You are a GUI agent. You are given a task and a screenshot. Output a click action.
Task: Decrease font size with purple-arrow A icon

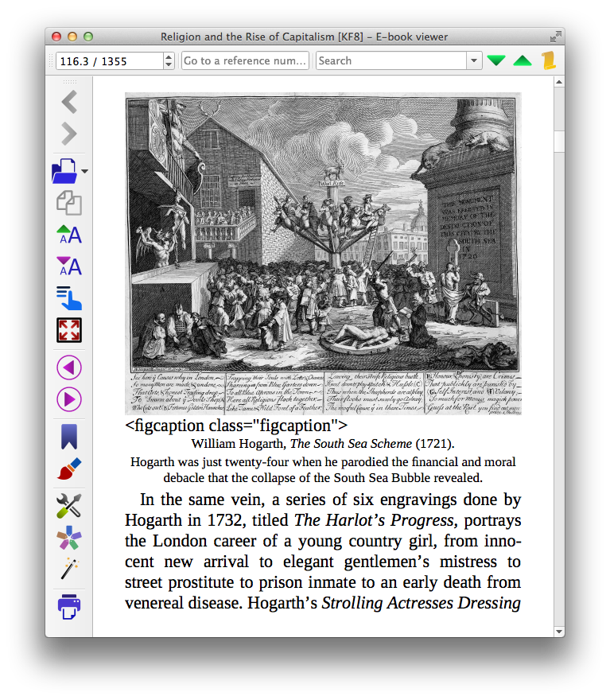69,266
